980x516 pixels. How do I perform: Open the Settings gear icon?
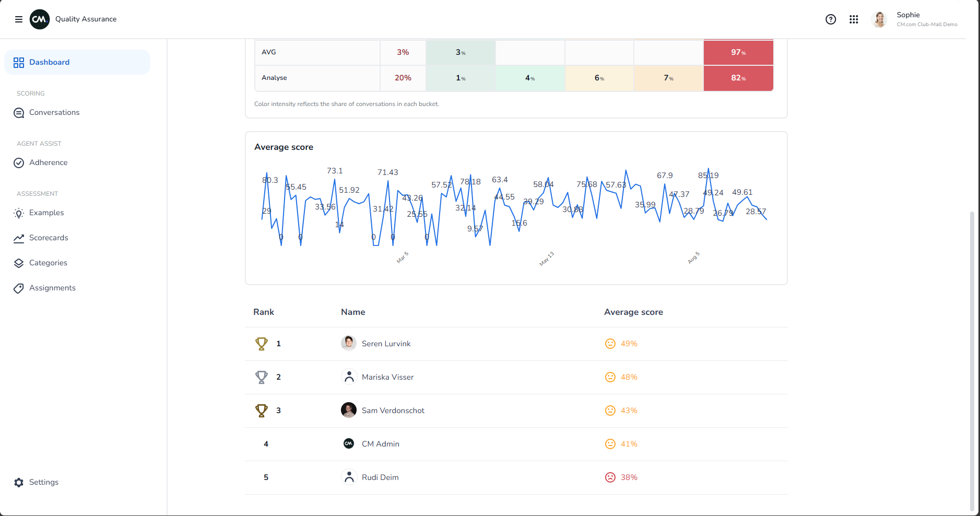coord(19,483)
